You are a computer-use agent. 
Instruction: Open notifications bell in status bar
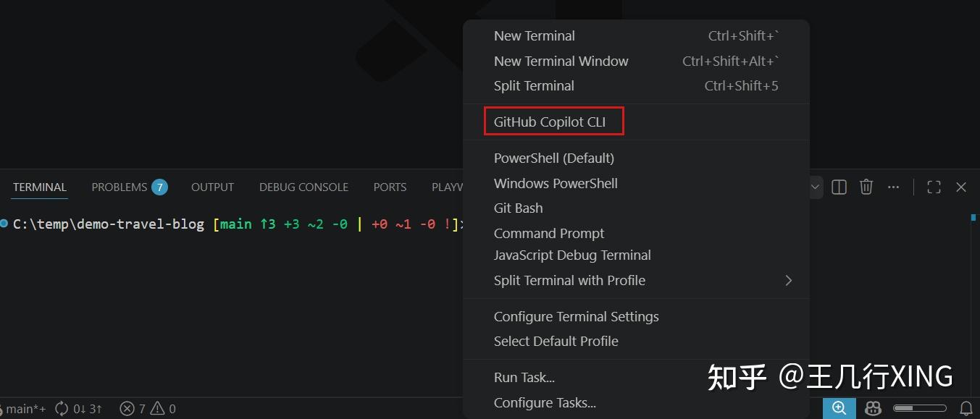(966, 408)
